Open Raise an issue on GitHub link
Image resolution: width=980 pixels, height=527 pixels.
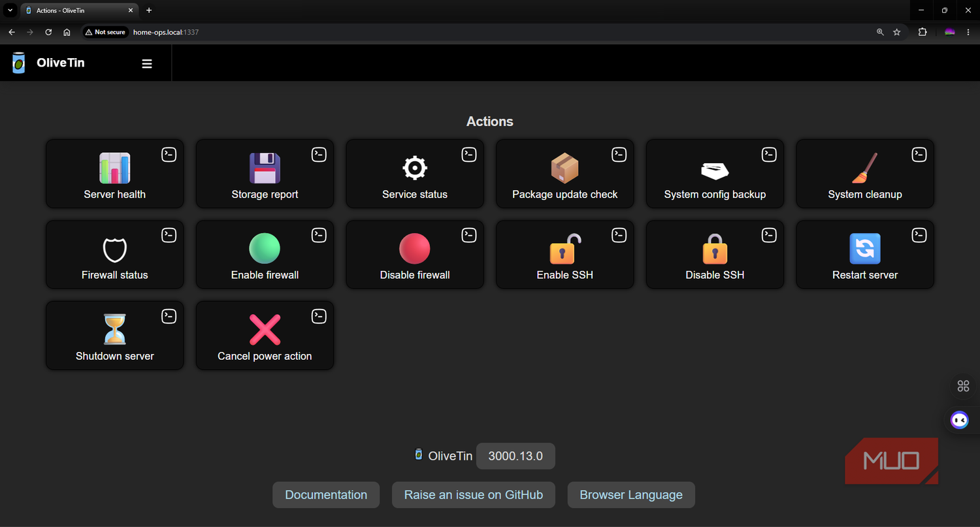pos(474,495)
